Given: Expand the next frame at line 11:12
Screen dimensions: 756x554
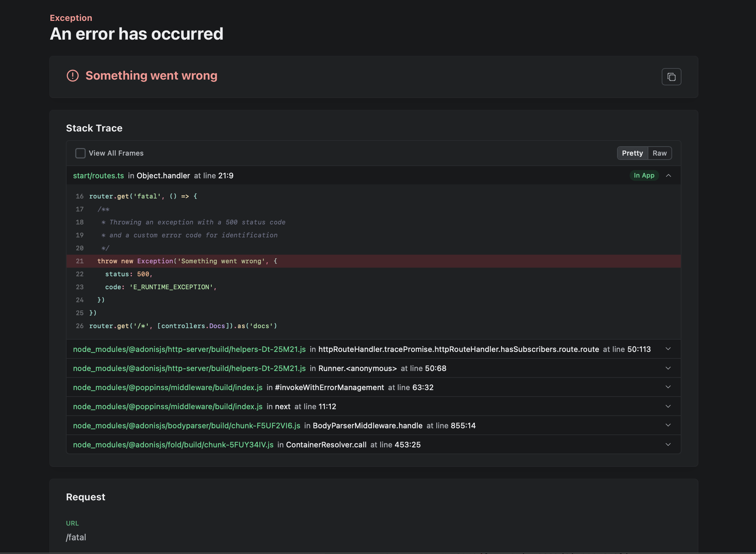Looking at the screenshot, I should point(668,406).
